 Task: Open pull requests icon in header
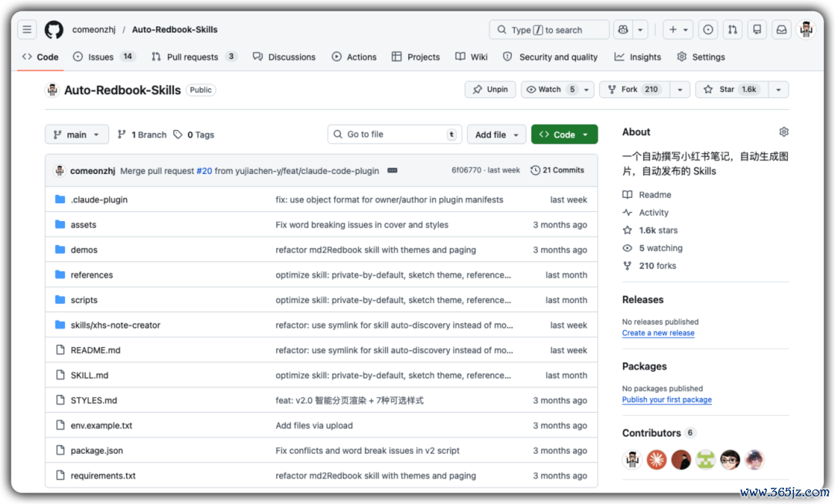tap(733, 30)
